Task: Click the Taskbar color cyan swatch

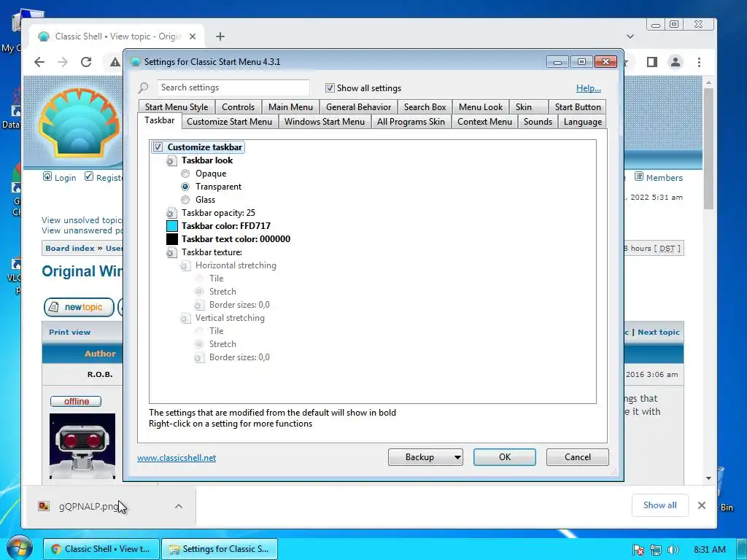Action: [172, 226]
